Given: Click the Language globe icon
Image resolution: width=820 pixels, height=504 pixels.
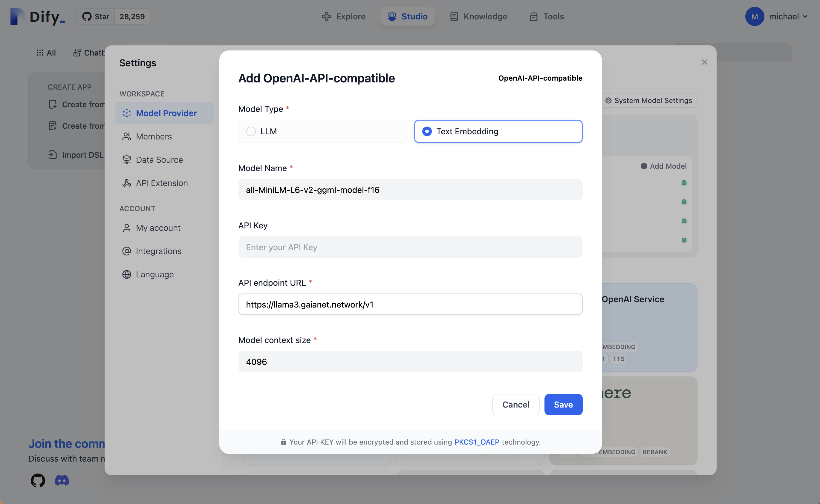Looking at the screenshot, I should pyautogui.click(x=126, y=273).
